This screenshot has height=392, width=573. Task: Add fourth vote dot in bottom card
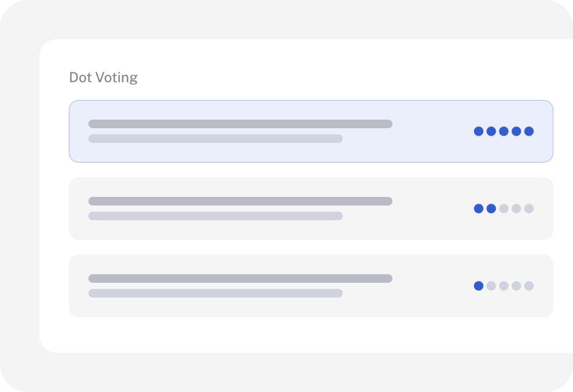click(x=516, y=286)
